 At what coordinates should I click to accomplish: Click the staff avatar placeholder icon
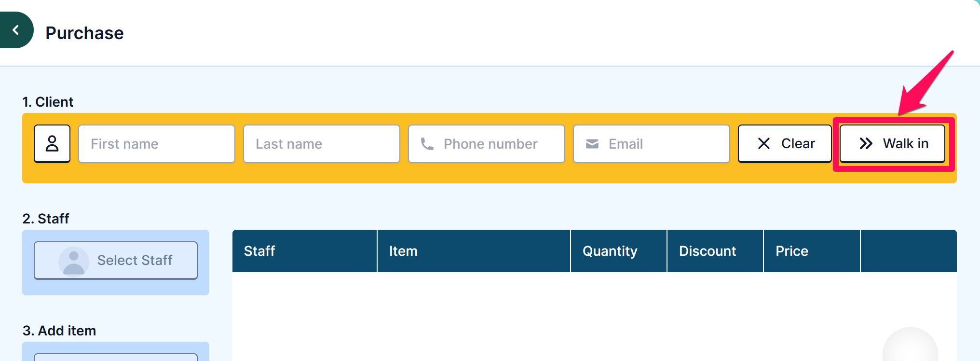[x=74, y=261]
